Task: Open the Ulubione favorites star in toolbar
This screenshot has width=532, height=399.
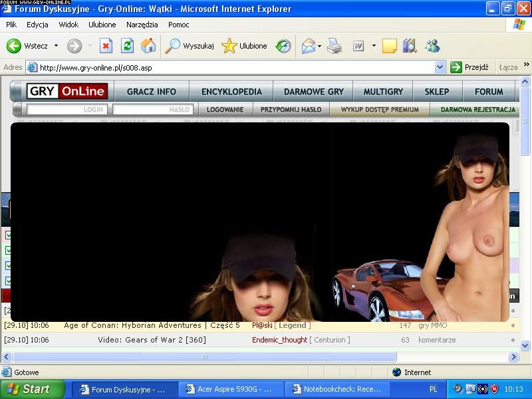Action: pos(229,46)
